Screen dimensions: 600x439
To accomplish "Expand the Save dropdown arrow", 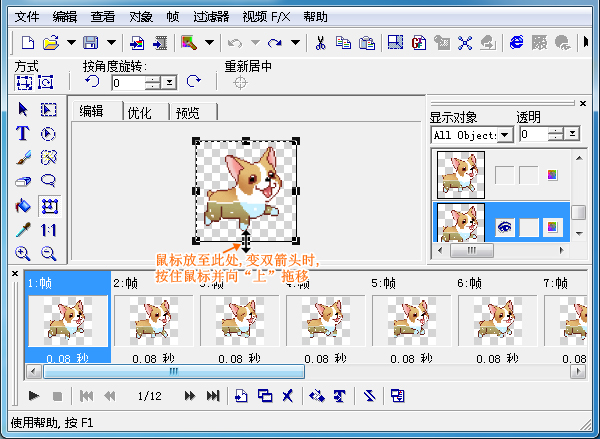I will [111, 42].
